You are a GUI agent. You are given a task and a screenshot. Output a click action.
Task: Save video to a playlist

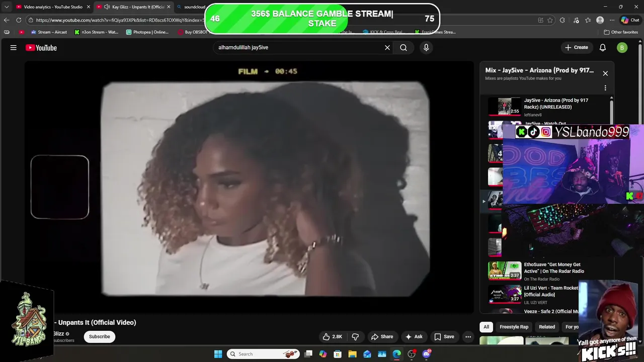click(x=444, y=337)
